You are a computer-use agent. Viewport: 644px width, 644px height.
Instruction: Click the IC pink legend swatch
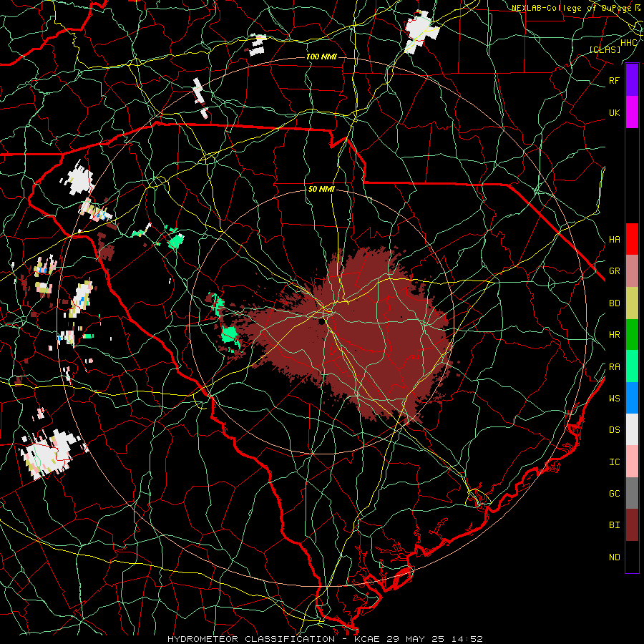coord(632,462)
